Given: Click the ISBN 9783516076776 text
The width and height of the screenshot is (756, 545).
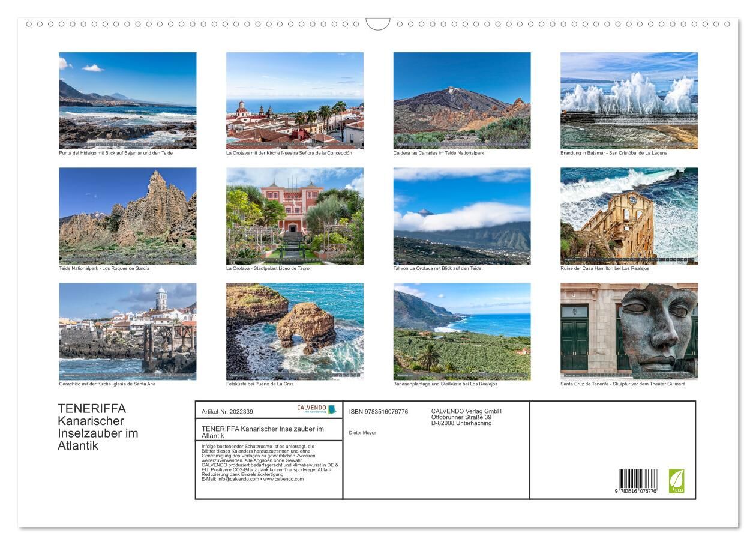Looking at the screenshot, I should 378,412.
